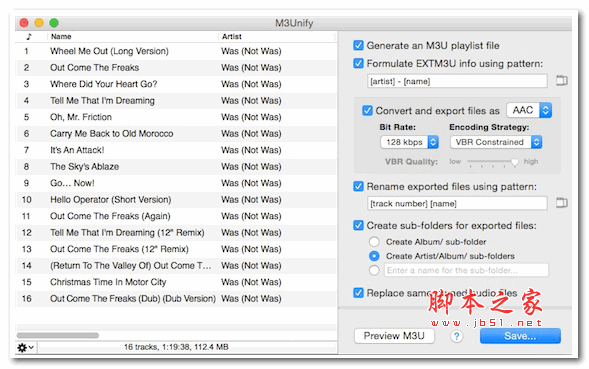The image size is (589, 369).
Task: Click the Save... button
Action: coord(520,336)
